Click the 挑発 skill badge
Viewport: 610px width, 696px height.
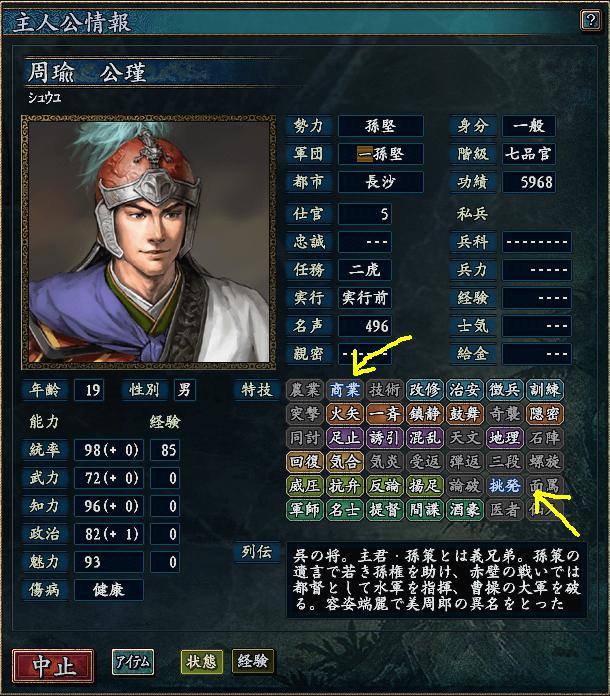(x=504, y=486)
